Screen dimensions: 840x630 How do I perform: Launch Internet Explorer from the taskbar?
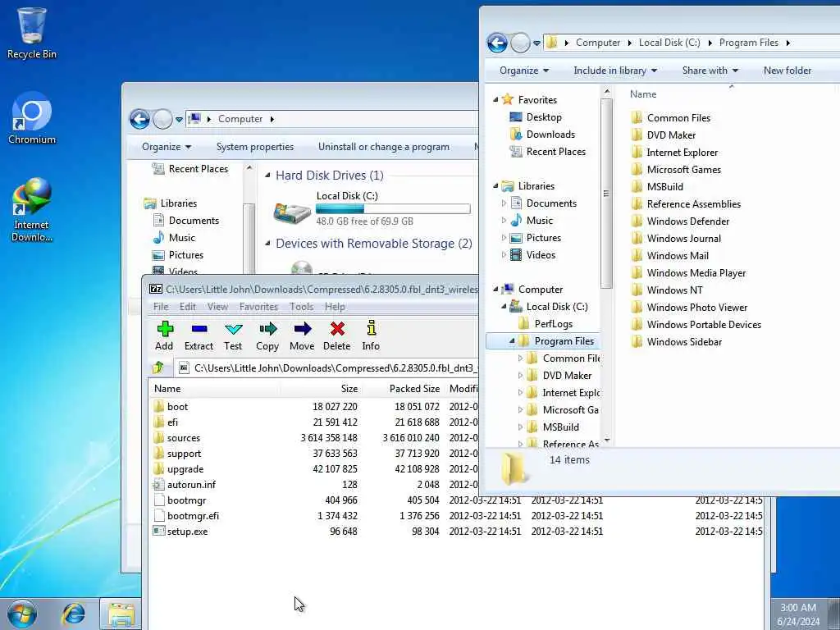point(73,614)
